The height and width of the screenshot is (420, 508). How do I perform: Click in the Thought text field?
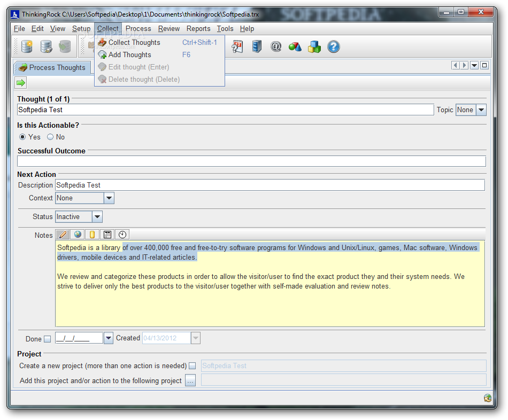click(x=226, y=110)
